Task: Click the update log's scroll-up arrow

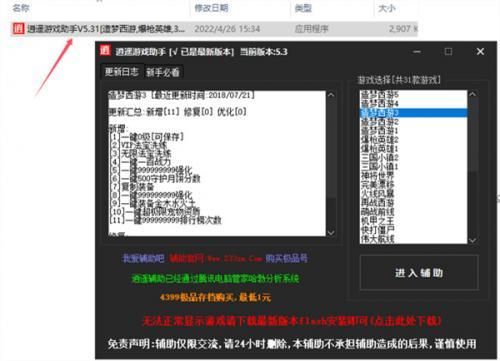Action: (331, 95)
